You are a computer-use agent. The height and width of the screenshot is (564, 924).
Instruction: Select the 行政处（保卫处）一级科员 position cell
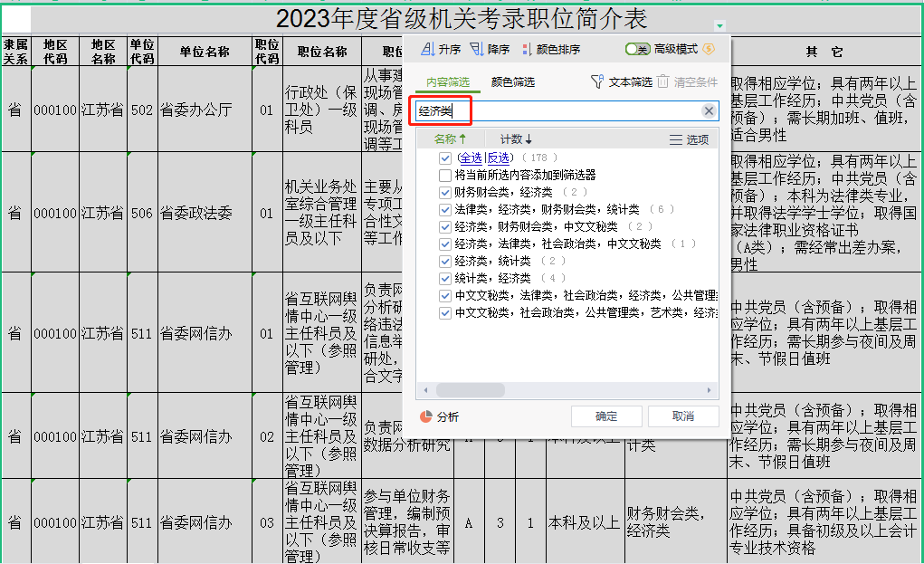tap(322, 110)
